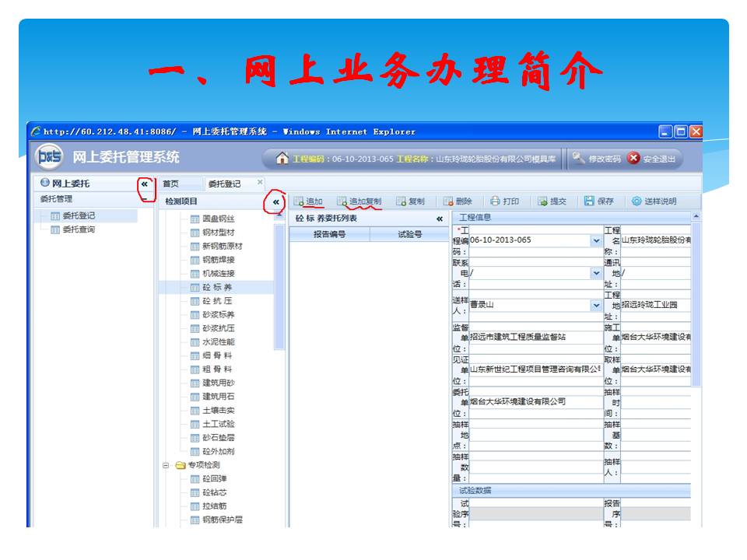
Task: Click the 试验号 column header
Action: (410, 234)
